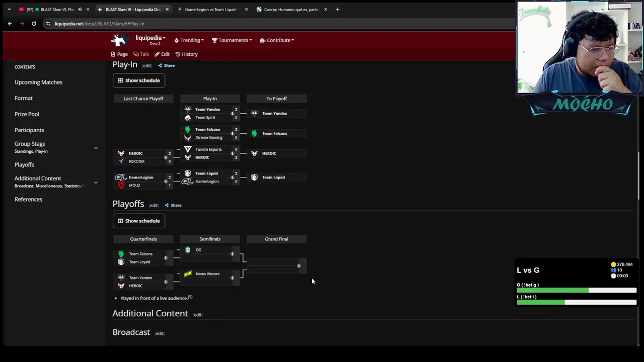The height and width of the screenshot is (362, 644).
Task: Go to References in the contents
Action: coord(28,199)
